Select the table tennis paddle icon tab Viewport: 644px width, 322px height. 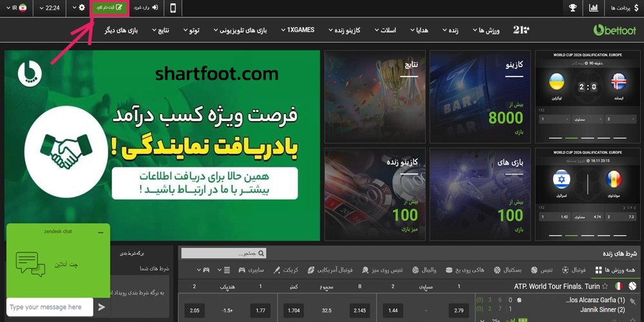(x=365, y=270)
